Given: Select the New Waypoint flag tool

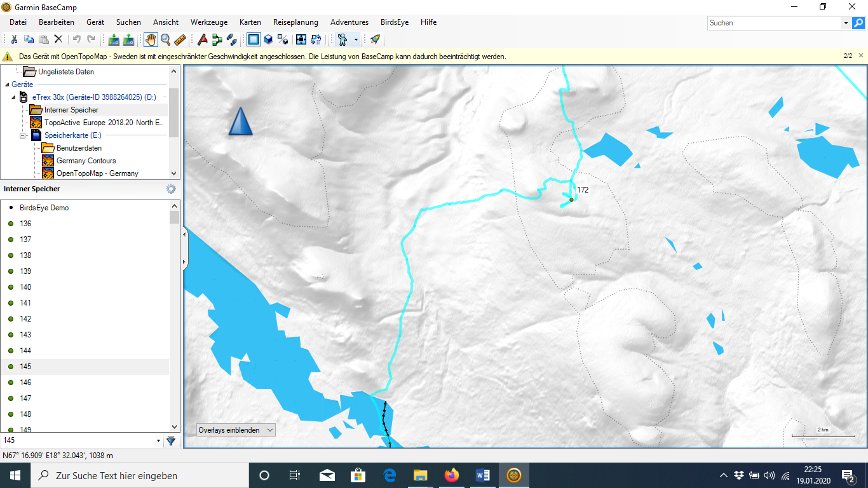Looking at the screenshot, I should tap(202, 39).
